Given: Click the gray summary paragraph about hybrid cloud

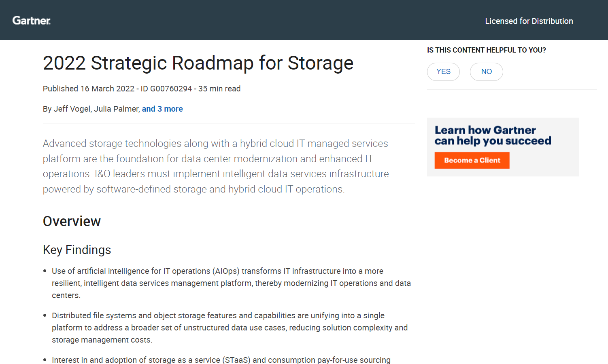Looking at the screenshot, I should (x=216, y=166).
